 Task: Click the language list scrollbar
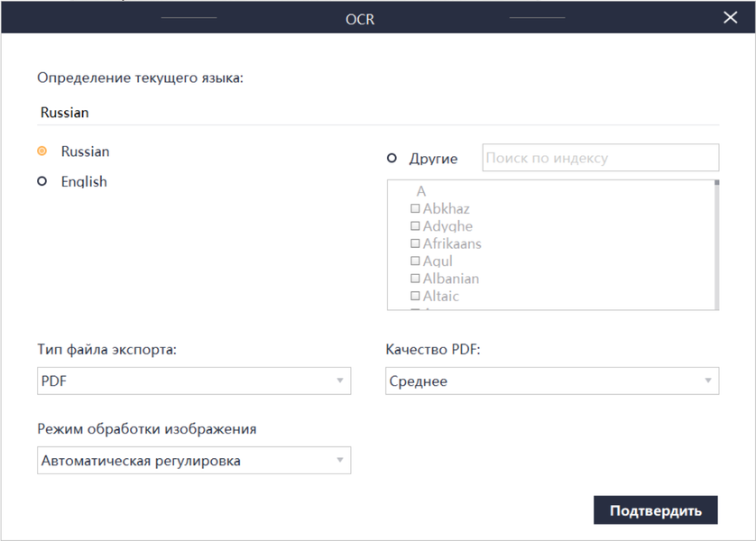[717, 244]
